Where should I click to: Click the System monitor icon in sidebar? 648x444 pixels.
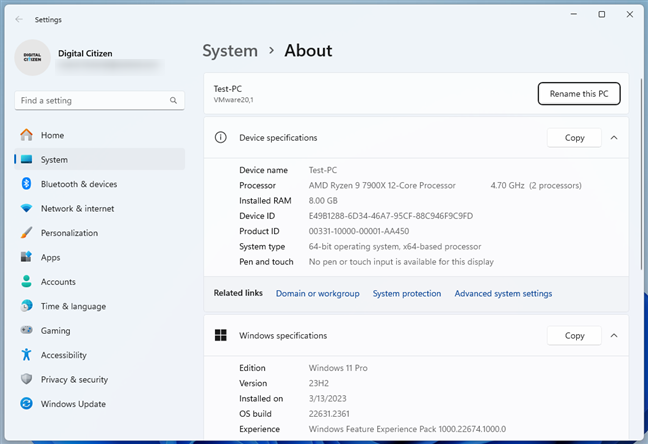(x=26, y=159)
